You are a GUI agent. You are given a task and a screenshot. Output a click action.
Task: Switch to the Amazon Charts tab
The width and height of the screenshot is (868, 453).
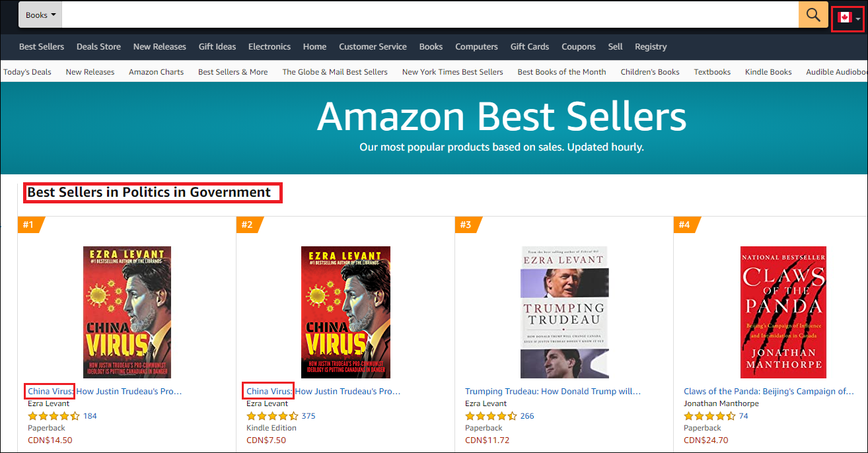tap(156, 72)
